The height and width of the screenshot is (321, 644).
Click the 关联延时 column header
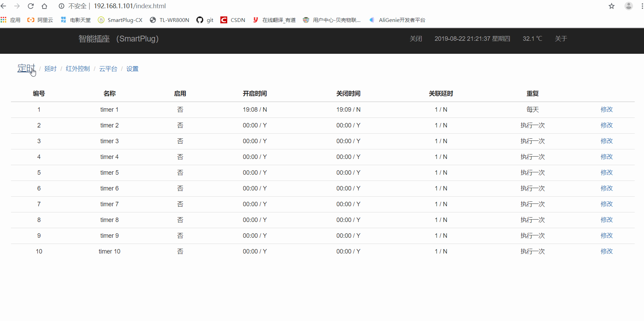tap(441, 94)
